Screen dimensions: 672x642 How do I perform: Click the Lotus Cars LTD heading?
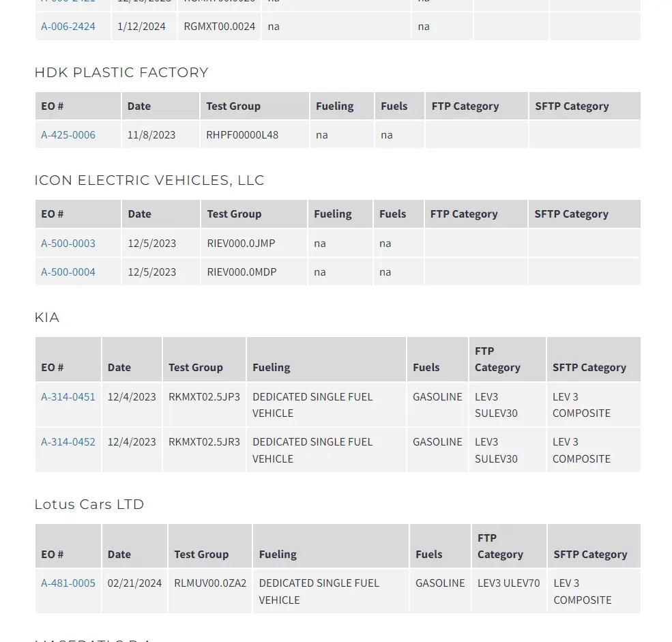[89, 504]
